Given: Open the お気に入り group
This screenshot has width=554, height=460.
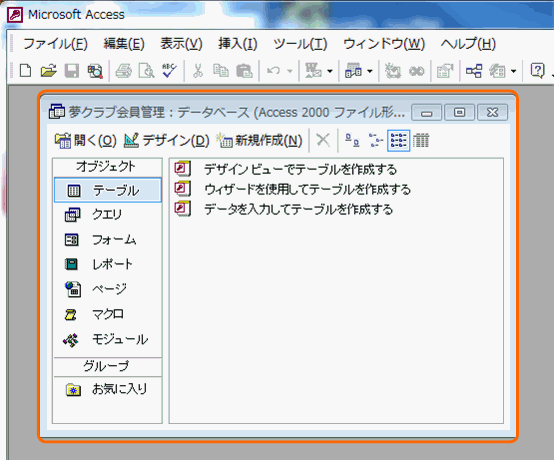Looking at the screenshot, I should point(108,389).
